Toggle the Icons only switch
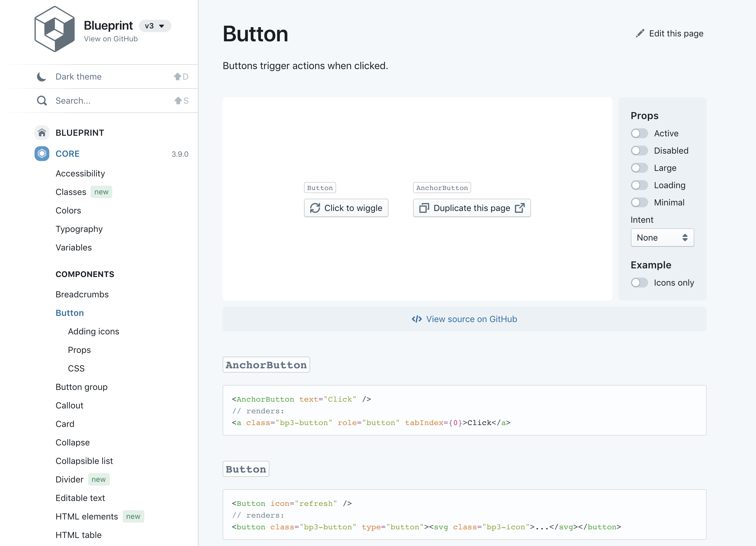 pos(639,283)
